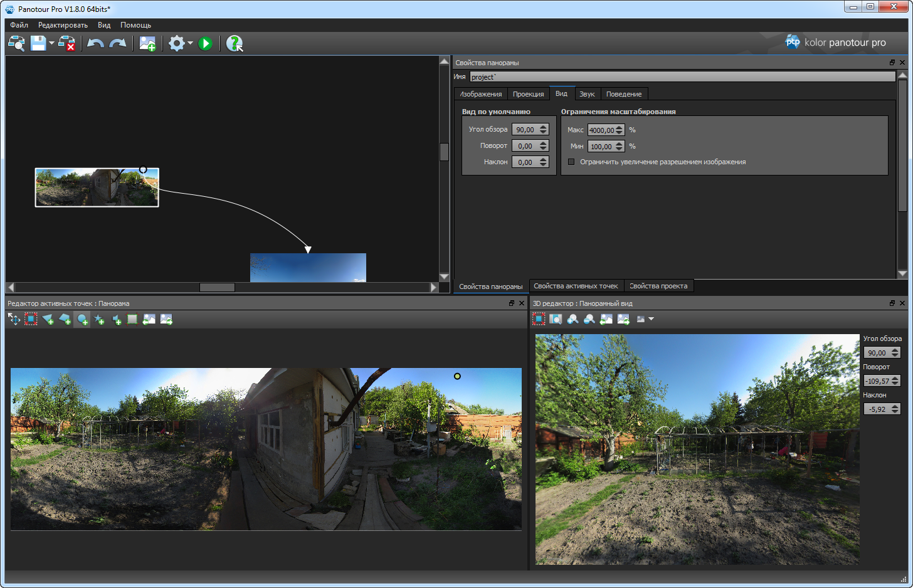913x588 pixels.
Task: Click the Undo arrow in the toolbar
Action: pos(95,43)
